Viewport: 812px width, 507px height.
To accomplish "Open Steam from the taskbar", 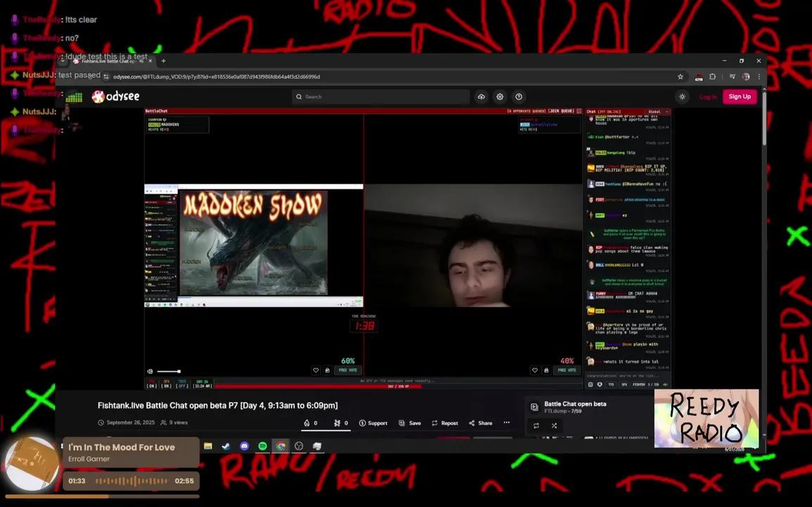I will click(227, 446).
